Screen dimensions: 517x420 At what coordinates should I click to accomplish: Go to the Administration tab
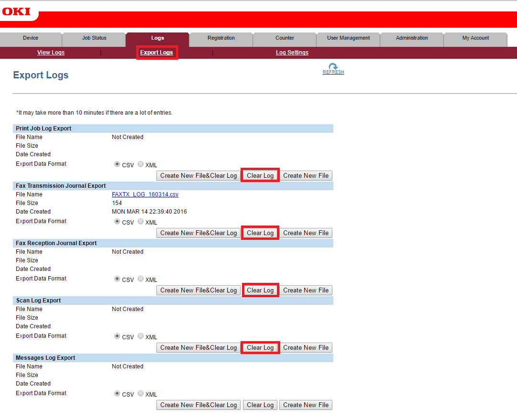coord(412,38)
